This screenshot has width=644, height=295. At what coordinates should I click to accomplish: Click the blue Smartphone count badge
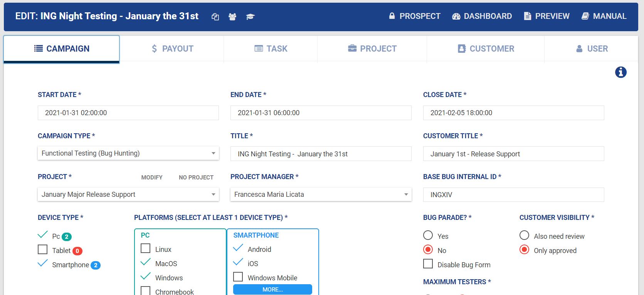click(96, 265)
